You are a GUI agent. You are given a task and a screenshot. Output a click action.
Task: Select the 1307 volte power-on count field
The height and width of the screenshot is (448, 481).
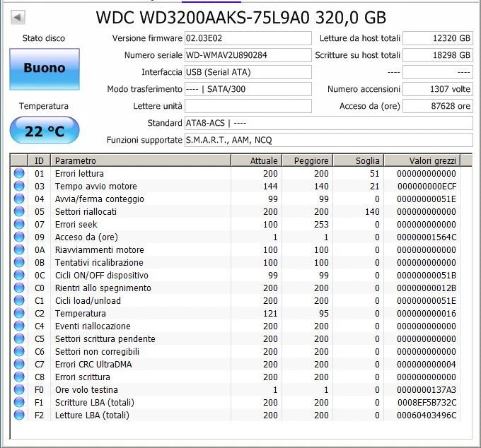click(438, 89)
